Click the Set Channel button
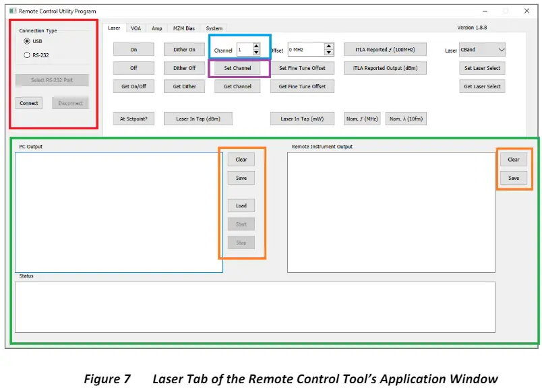This screenshot has width=542, height=392. tap(237, 68)
